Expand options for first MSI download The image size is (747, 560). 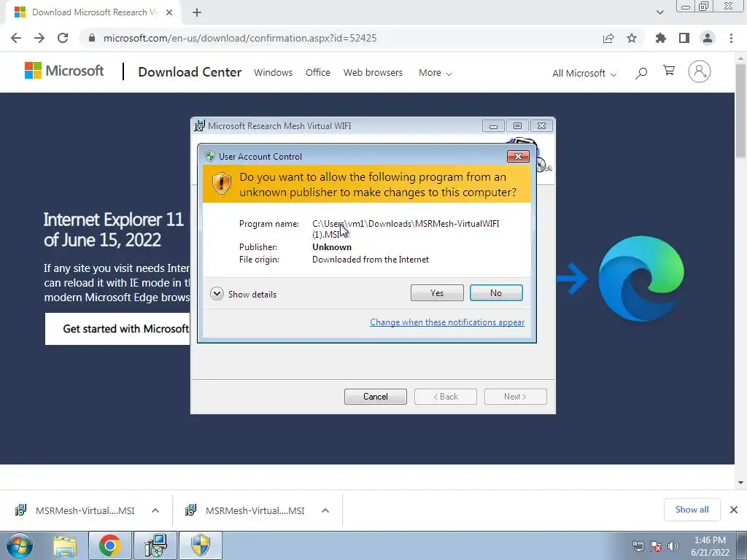click(155, 510)
